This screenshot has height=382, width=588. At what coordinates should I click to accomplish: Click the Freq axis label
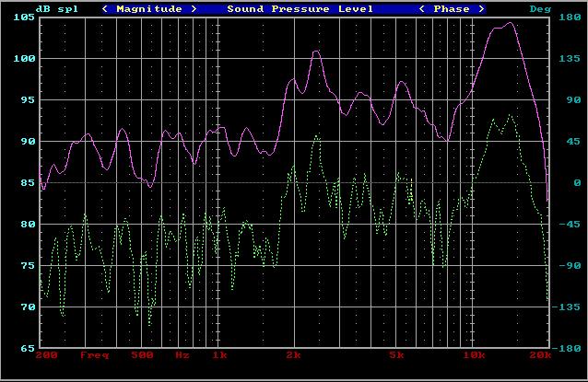(x=95, y=355)
